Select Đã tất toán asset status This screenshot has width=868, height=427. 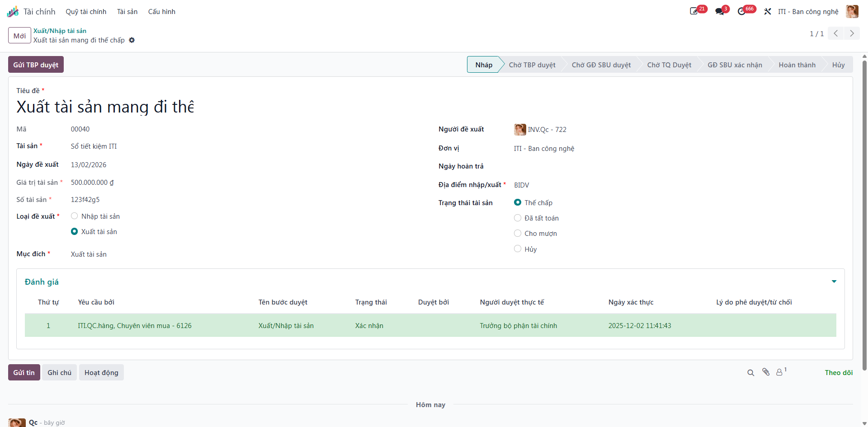[518, 218]
